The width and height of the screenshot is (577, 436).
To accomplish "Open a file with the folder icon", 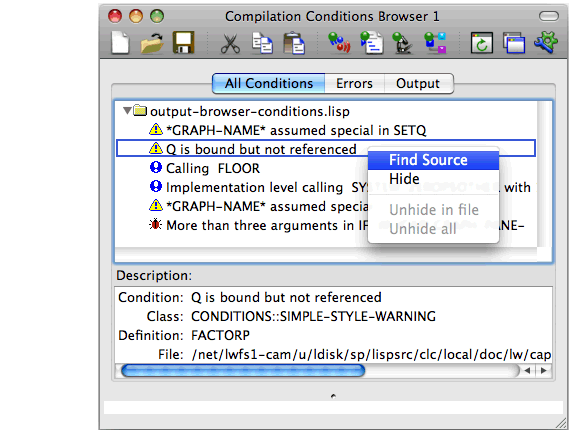I will pos(152,43).
